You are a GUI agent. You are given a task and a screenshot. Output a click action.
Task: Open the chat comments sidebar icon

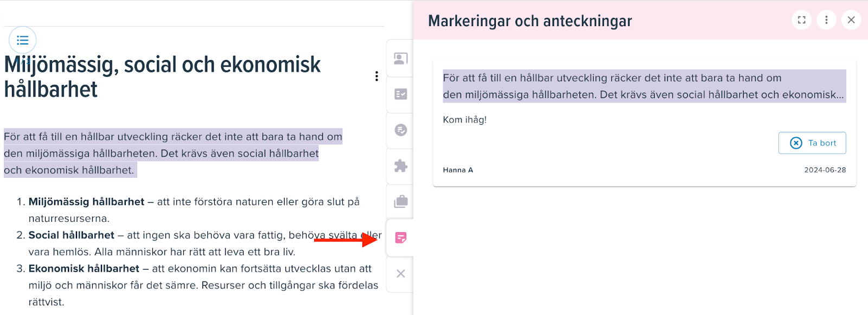(400, 130)
